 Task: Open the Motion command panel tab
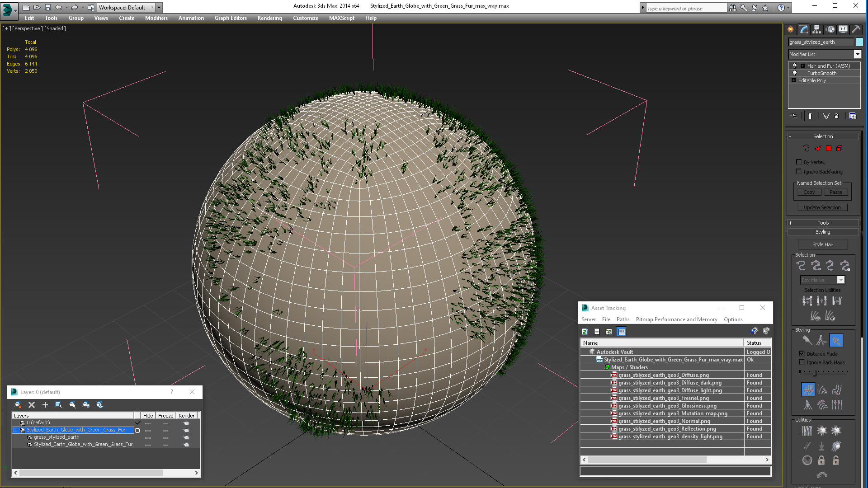tap(830, 29)
